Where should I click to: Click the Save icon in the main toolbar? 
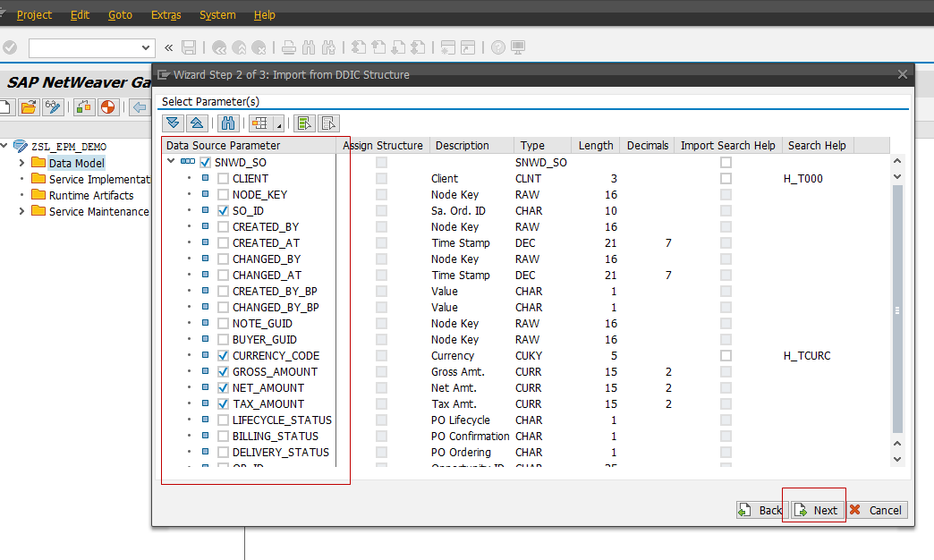[x=189, y=47]
